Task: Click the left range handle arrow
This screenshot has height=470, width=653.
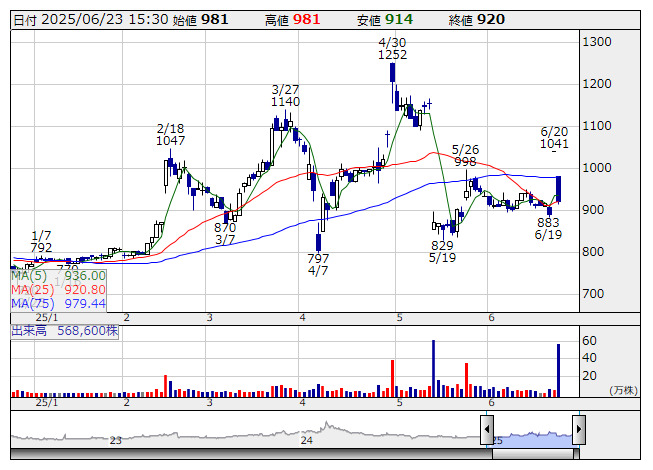Action: (487, 429)
